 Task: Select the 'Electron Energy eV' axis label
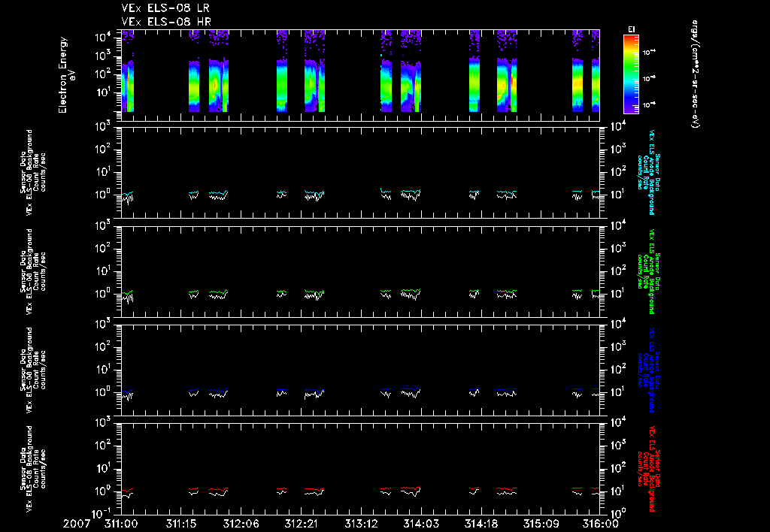pyautogui.click(x=66, y=75)
